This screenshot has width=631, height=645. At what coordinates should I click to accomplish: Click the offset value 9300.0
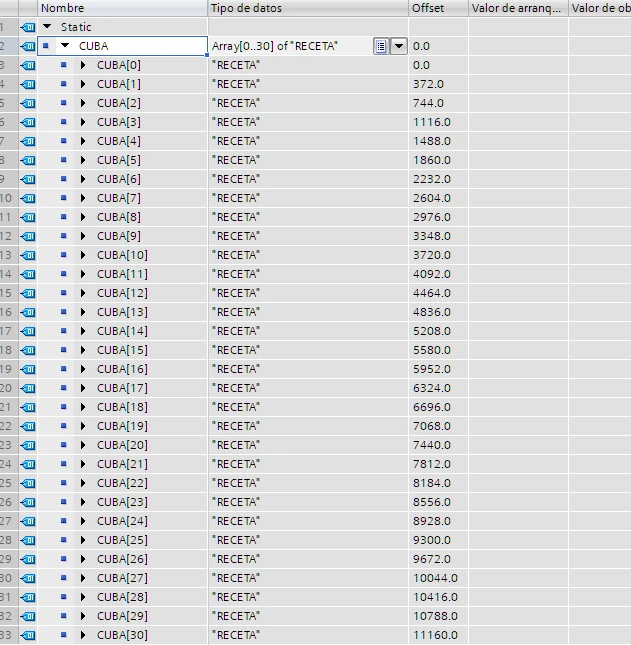point(432,540)
